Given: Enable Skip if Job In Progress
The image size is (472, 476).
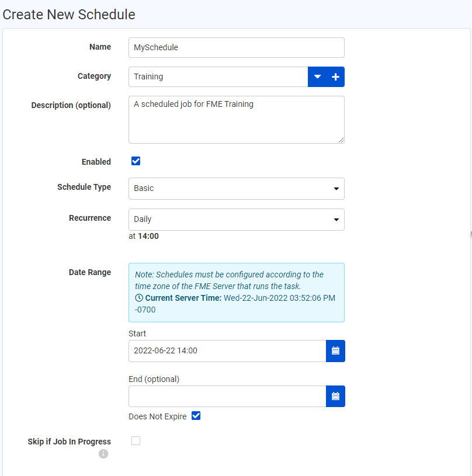Looking at the screenshot, I should (x=136, y=440).
